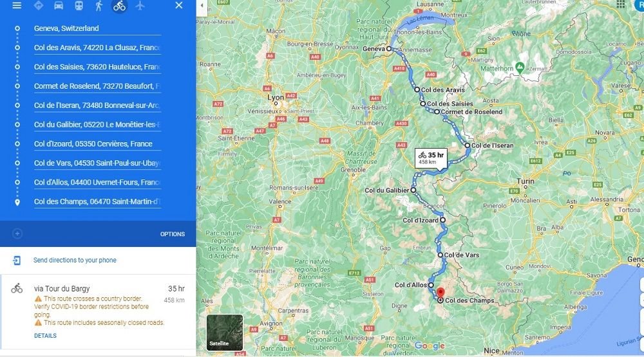Viewport: 644px width, 357px height.
Task: Select best travel mode diamond icon
Action: [x=38, y=6]
